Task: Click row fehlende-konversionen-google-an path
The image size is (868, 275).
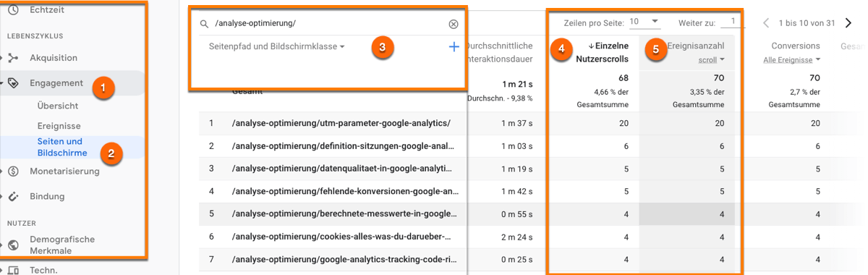Action: click(x=344, y=192)
